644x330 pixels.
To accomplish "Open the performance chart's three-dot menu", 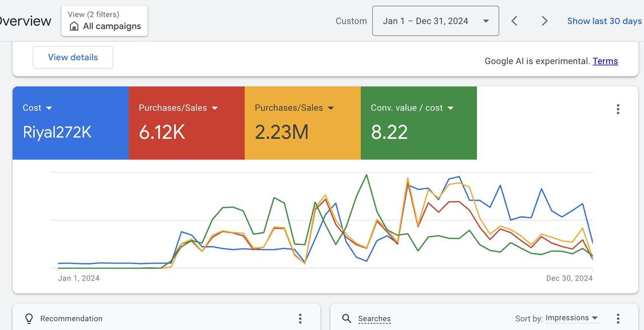I will point(618,109).
